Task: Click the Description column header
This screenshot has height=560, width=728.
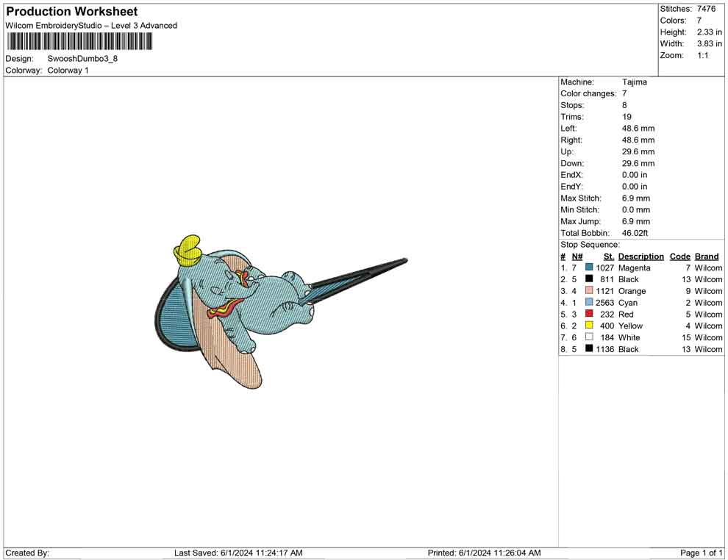Action: pyautogui.click(x=641, y=256)
